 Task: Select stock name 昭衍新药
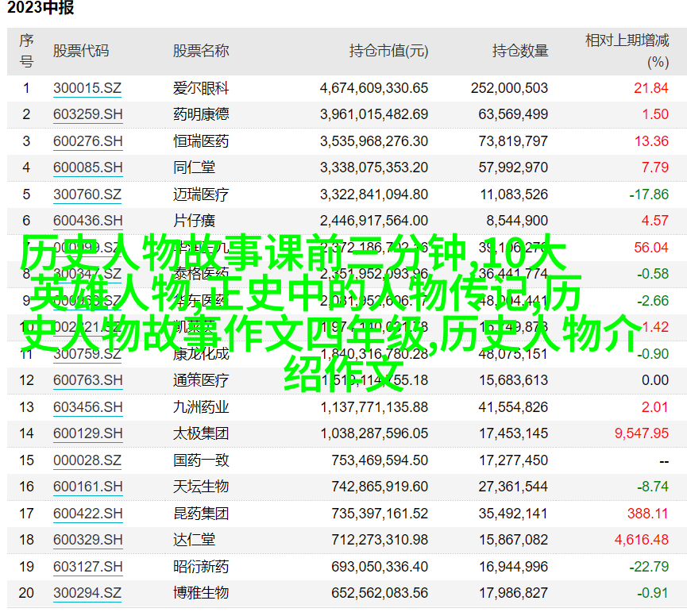point(201,568)
